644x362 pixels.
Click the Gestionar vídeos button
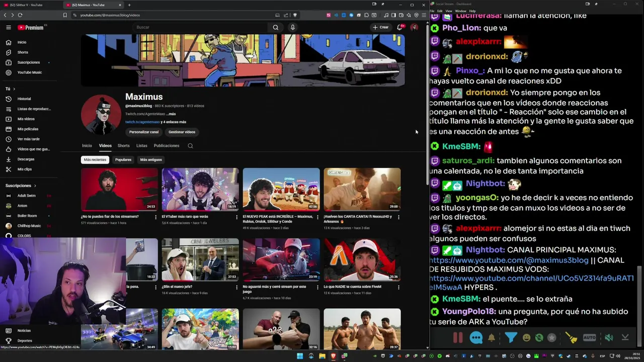click(x=182, y=132)
